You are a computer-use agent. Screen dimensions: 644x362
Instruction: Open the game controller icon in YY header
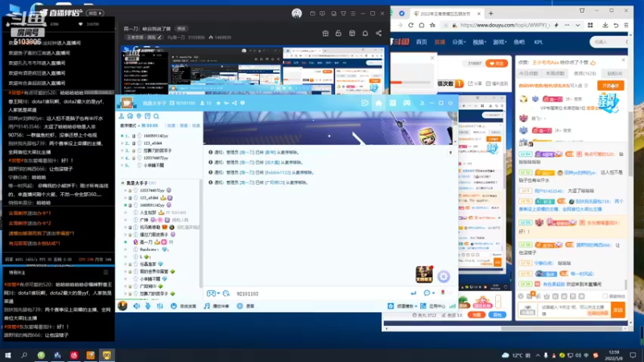point(407,103)
